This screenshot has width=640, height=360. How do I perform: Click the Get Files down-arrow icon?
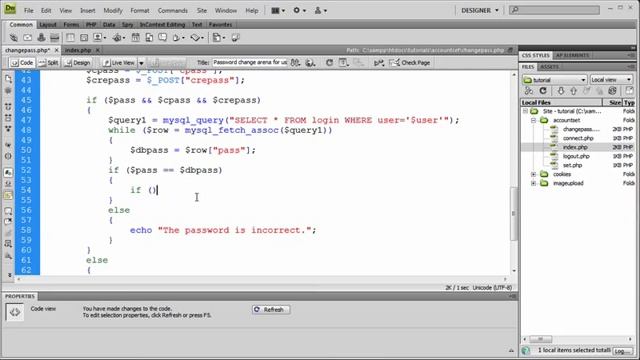click(561, 91)
